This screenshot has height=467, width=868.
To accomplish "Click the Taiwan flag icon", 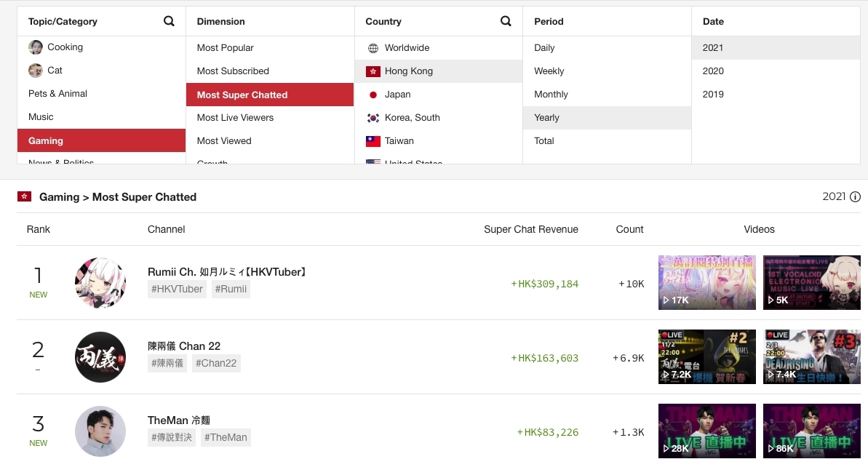I will (373, 140).
